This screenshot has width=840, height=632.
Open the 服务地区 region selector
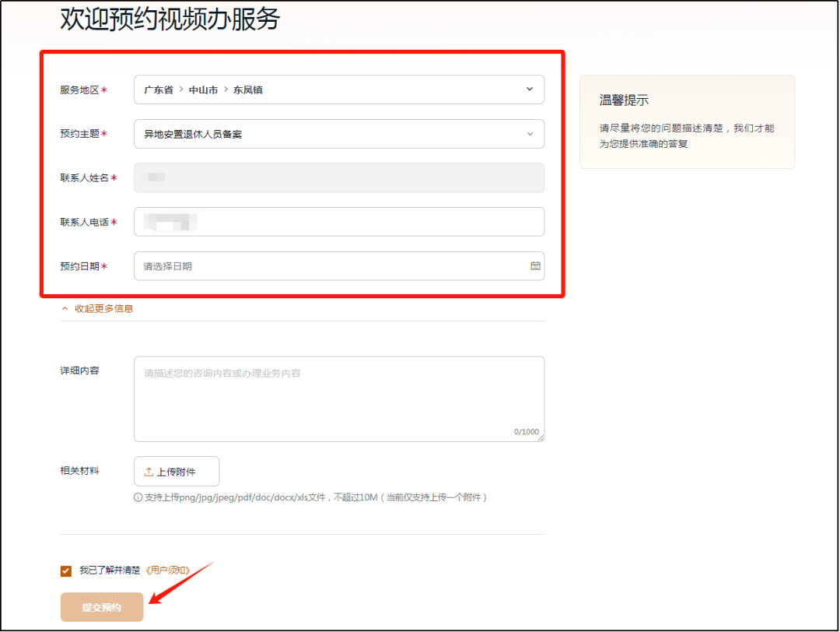pyautogui.click(x=338, y=90)
